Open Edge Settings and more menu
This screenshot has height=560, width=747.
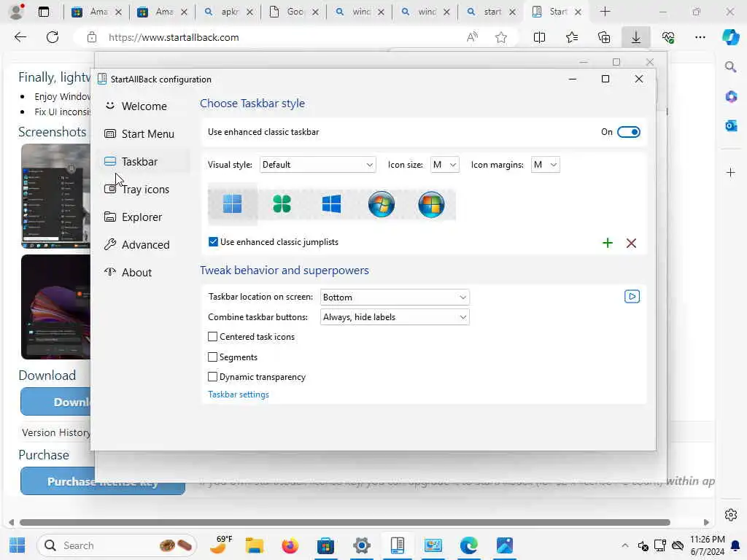[700, 37]
